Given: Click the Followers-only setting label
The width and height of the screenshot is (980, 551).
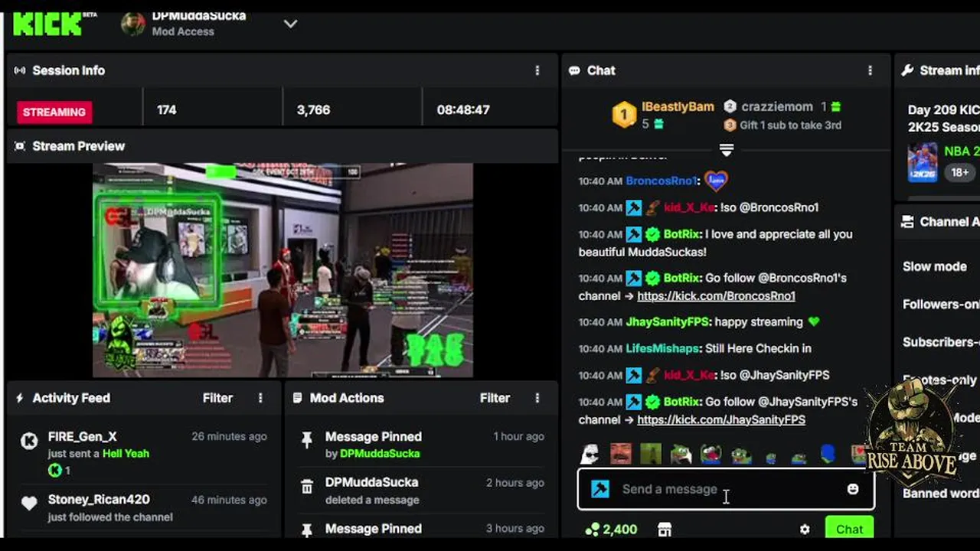Looking at the screenshot, I should 941,305.
